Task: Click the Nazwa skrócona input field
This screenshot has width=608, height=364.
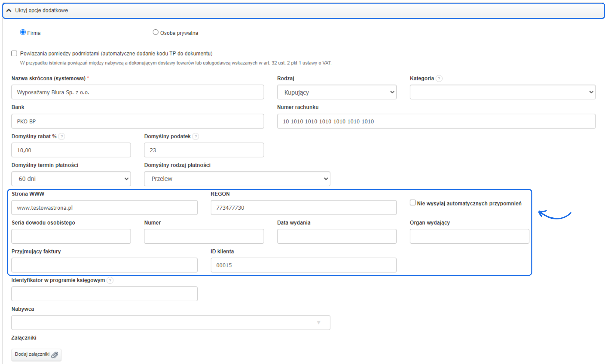Action: (137, 92)
